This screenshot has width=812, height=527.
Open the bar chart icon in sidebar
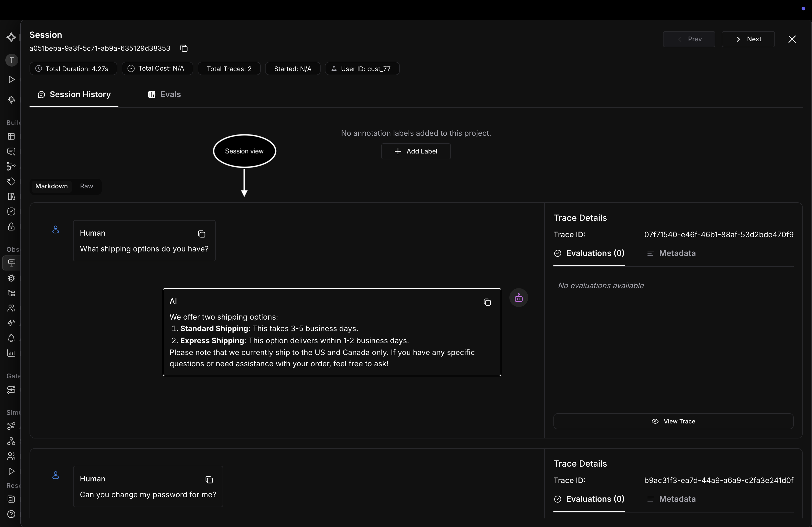tap(11, 353)
